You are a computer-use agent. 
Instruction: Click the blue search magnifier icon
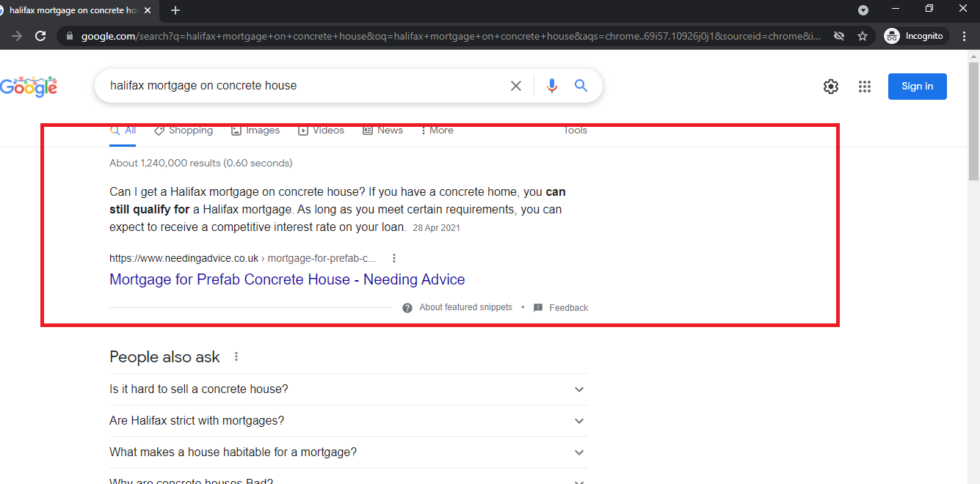click(581, 86)
